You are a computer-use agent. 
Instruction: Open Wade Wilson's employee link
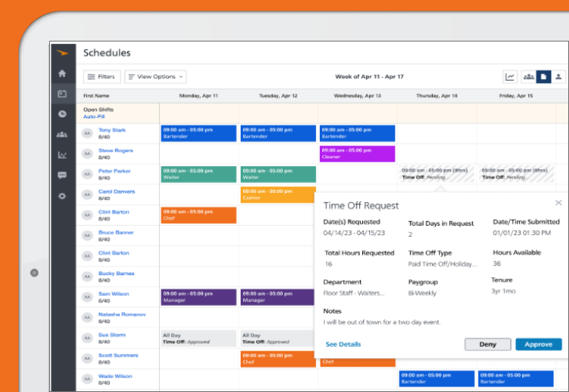pyautogui.click(x=115, y=377)
